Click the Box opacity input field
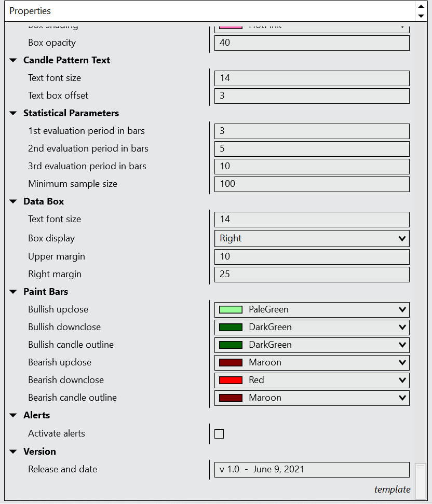This screenshot has height=504, width=432. coord(312,43)
